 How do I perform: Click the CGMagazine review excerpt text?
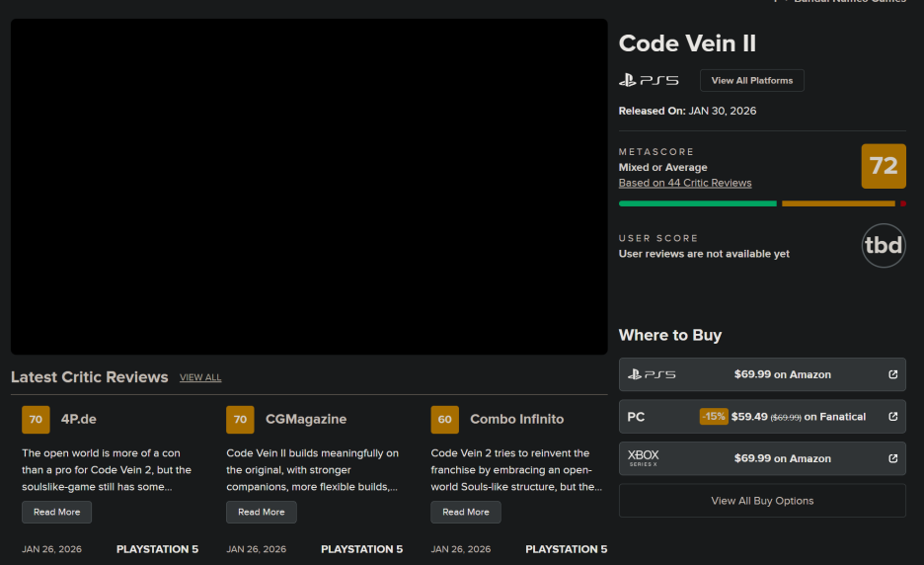(312, 470)
